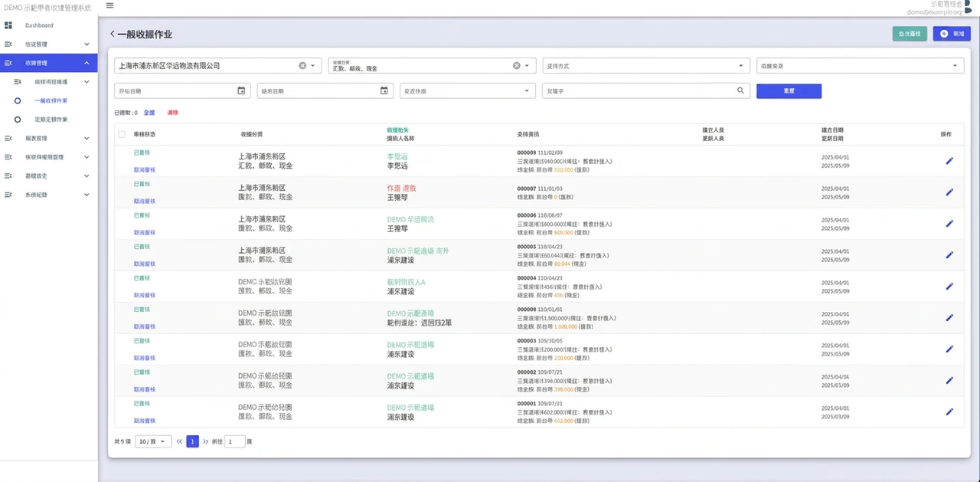Image resolution: width=980 pixels, height=482 pixels.
Task: Click receipt number 000005 text
Action: (x=527, y=247)
